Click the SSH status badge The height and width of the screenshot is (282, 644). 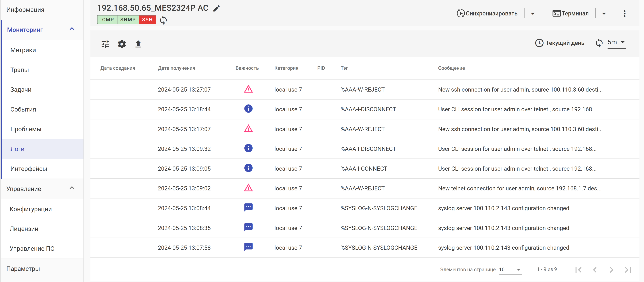147,20
